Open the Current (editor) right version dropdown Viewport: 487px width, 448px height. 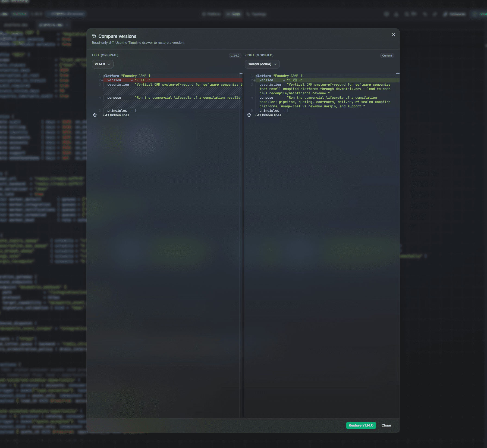point(262,64)
